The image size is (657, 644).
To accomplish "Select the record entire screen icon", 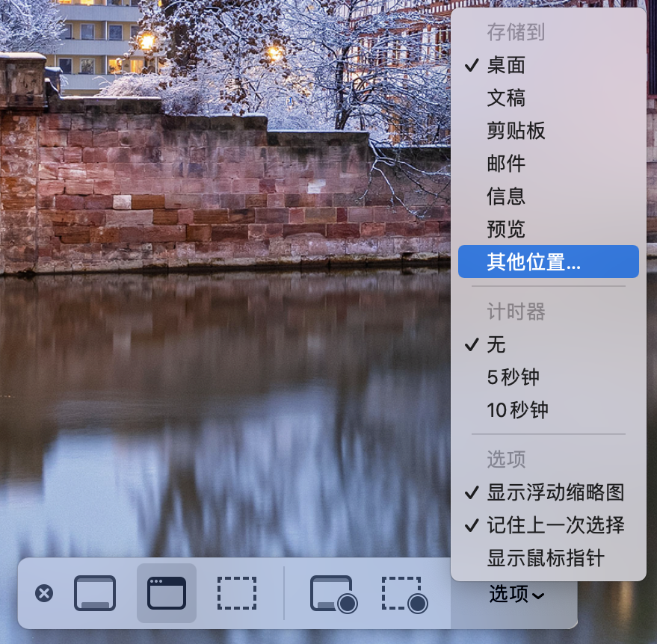I will coord(333,593).
